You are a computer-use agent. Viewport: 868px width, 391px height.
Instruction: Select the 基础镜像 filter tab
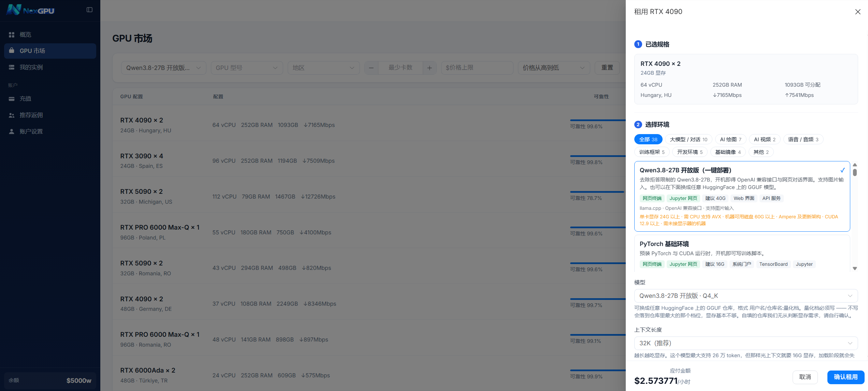point(728,152)
